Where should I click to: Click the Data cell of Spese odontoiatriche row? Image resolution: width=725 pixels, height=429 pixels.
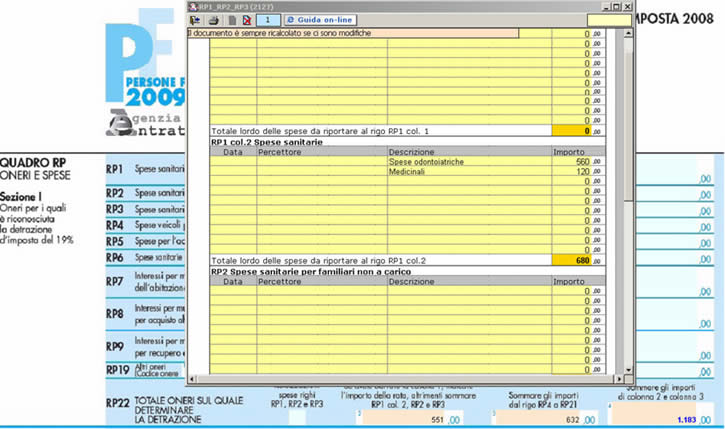click(232, 162)
